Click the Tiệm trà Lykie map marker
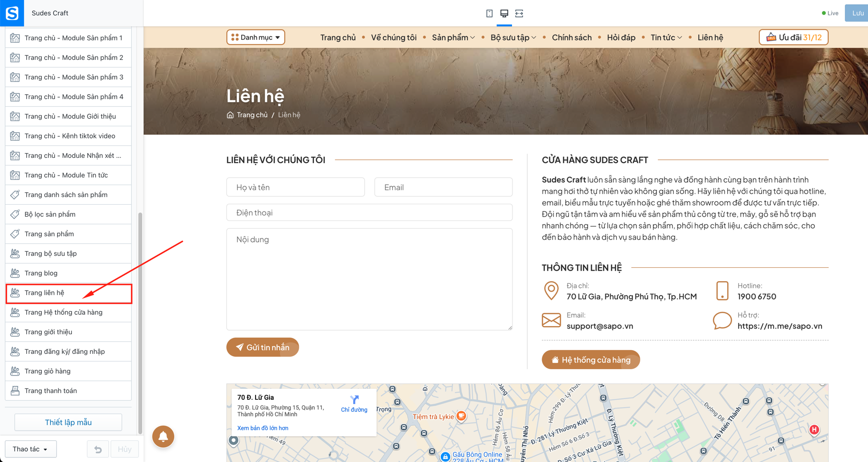Screen dimensions: 868x462 tap(461, 416)
